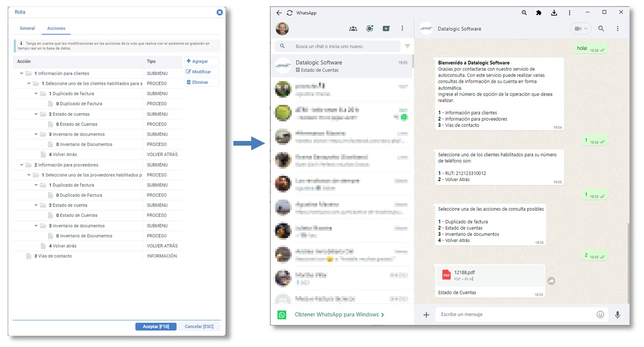Open the emoji picker

click(600, 315)
